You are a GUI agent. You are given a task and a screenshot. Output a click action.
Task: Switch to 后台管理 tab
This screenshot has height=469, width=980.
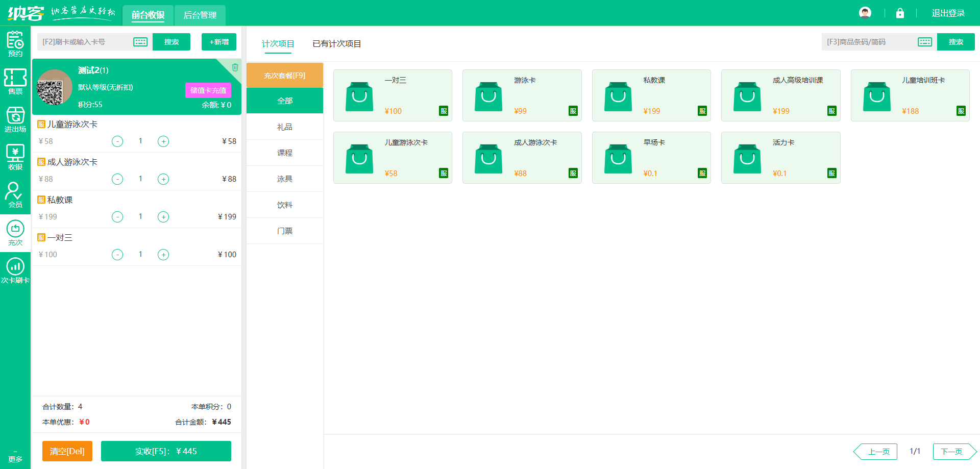click(200, 15)
